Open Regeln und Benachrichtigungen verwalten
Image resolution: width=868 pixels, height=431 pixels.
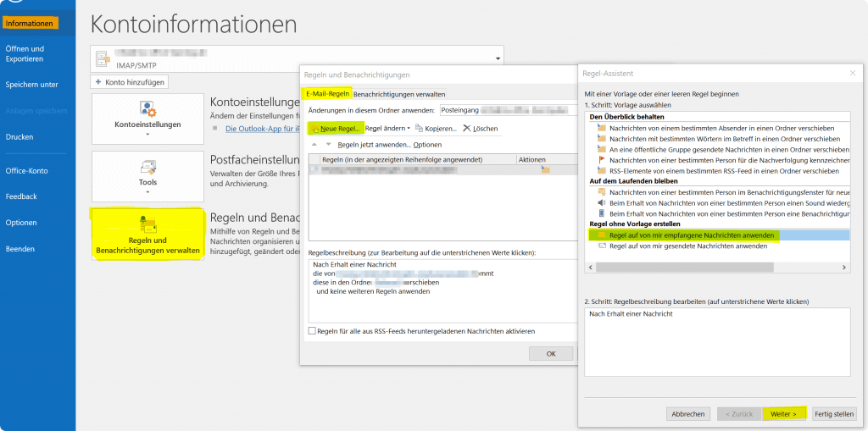(x=147, y=234)
